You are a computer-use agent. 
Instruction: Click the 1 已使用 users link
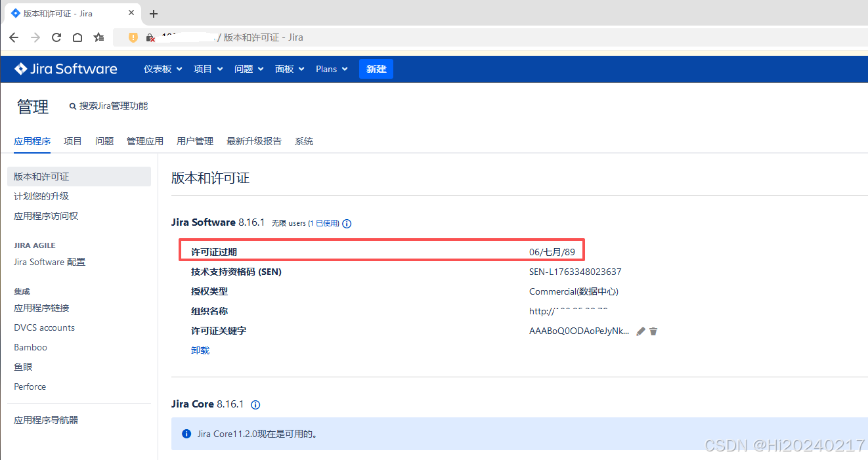[324, 224]
